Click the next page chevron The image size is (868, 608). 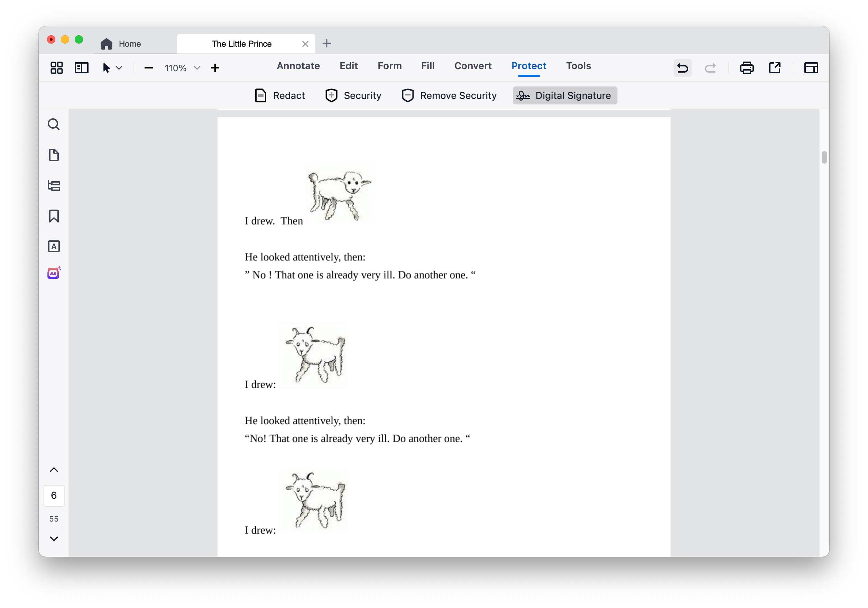tap(54, 538)
